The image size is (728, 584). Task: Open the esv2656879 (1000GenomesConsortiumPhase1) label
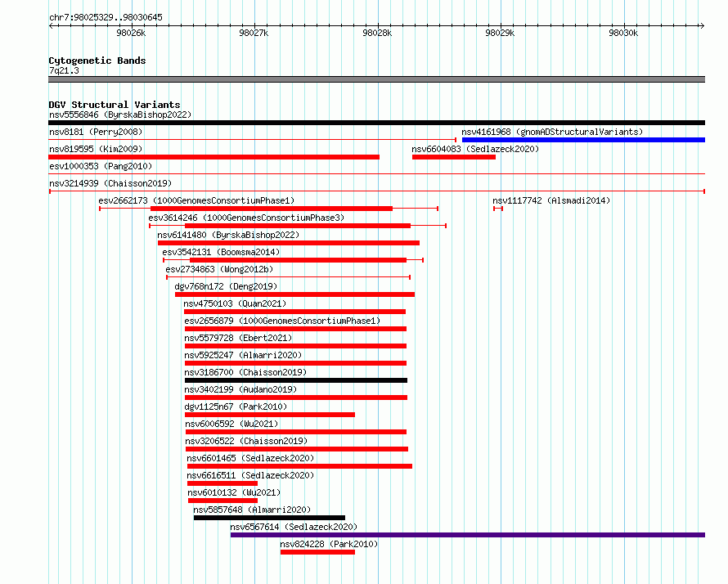pos(282,321)
